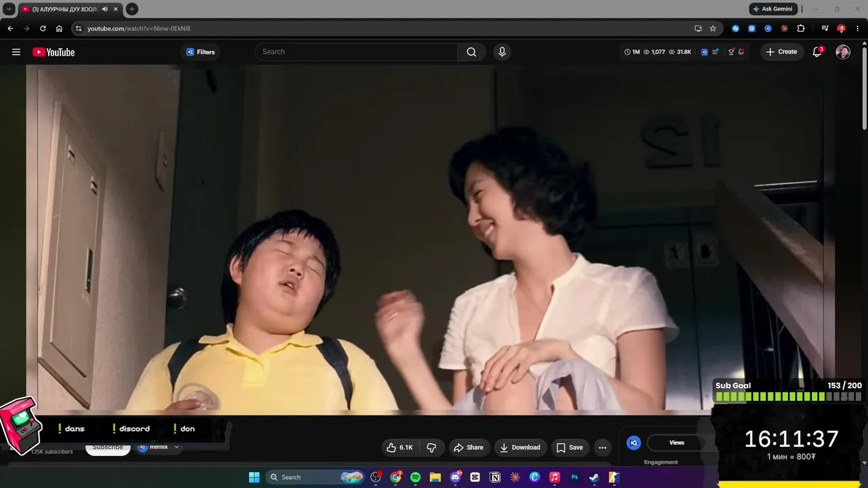Click the magnifier search button beside the YouTube search box

tap(471, 52)
